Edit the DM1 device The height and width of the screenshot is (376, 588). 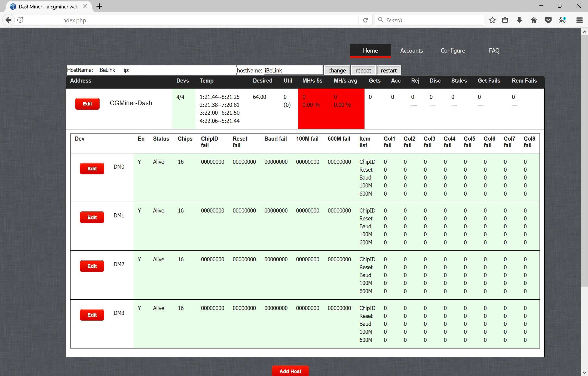pos(92,217)
